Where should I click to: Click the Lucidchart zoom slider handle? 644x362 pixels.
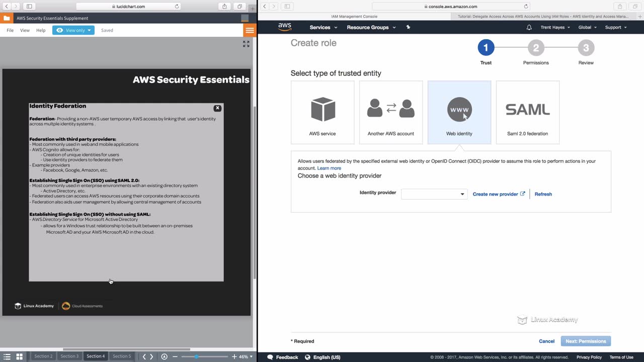[196, 356]
